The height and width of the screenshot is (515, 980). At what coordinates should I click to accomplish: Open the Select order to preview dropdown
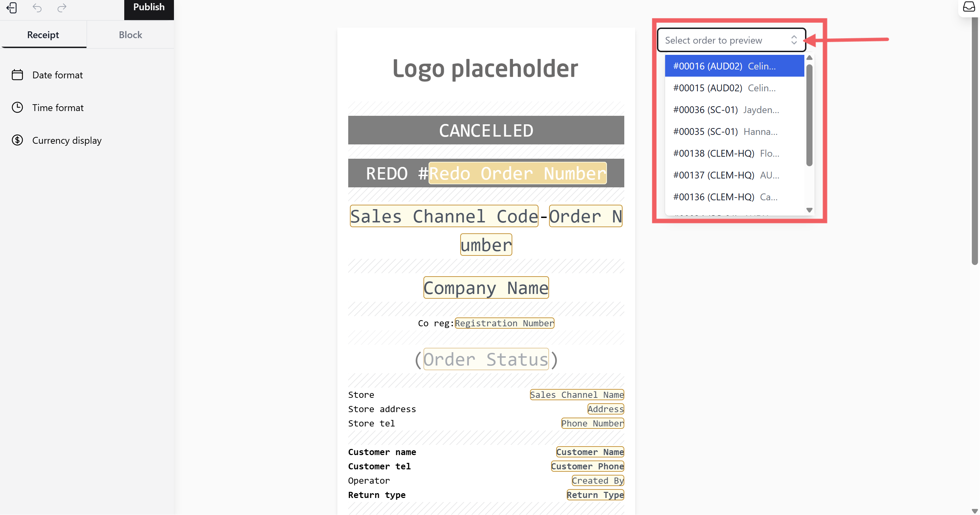click(731, 40)
